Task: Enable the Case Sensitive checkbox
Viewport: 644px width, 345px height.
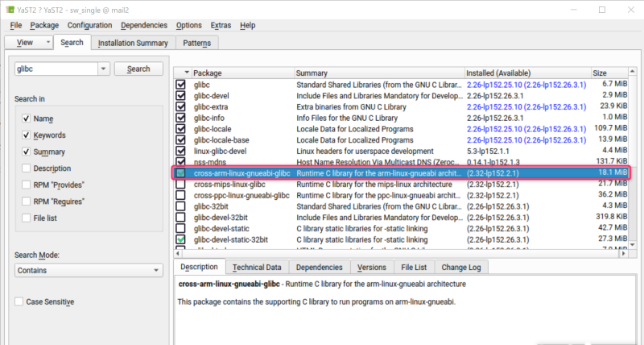Action: pyautogui.click(x=19, y=301)
